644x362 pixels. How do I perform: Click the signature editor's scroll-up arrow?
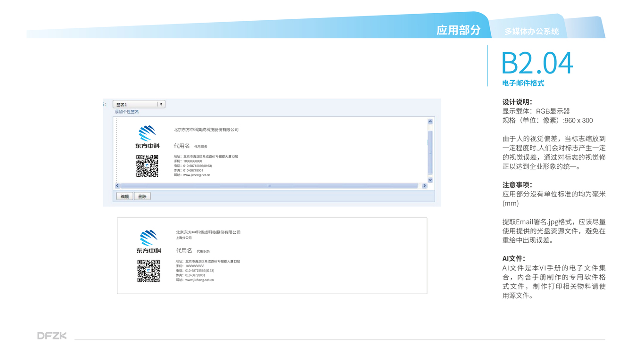430,122
